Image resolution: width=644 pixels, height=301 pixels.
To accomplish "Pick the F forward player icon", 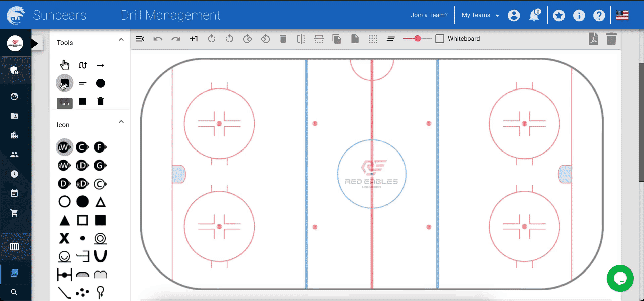I will click(100, 147).
